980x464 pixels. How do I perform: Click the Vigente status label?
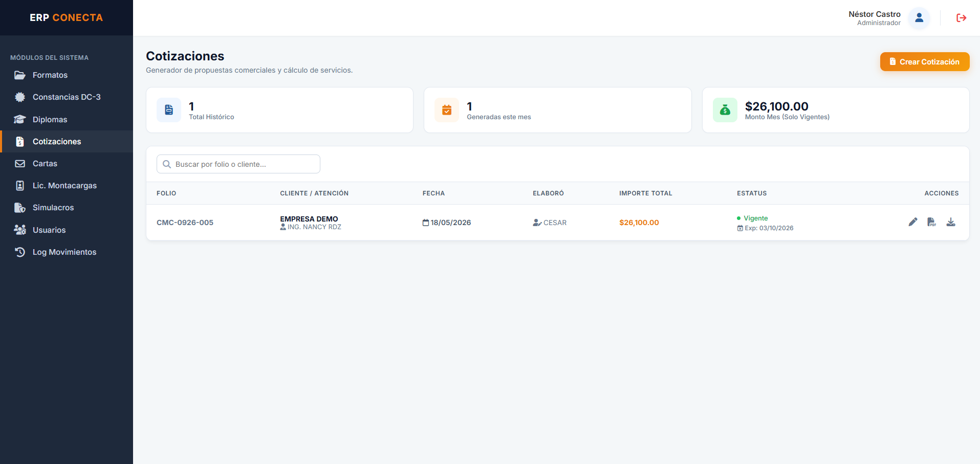click(756, 218)
